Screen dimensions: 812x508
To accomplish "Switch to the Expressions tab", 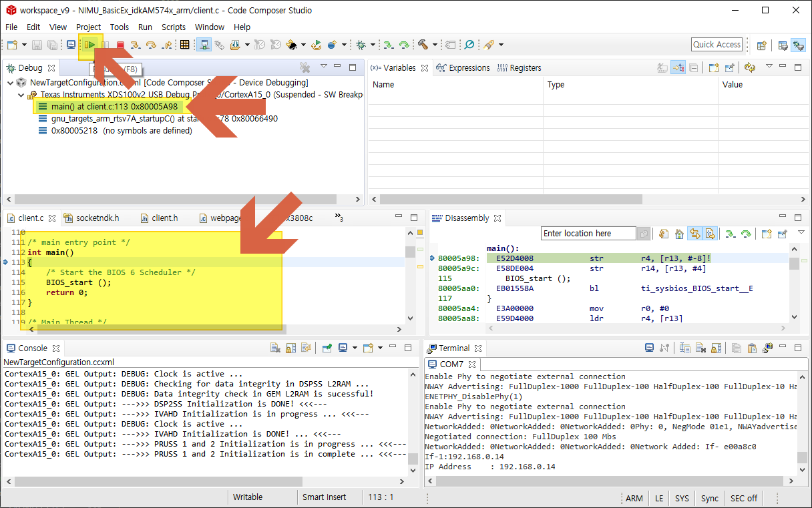I will [x=463, y=67].
